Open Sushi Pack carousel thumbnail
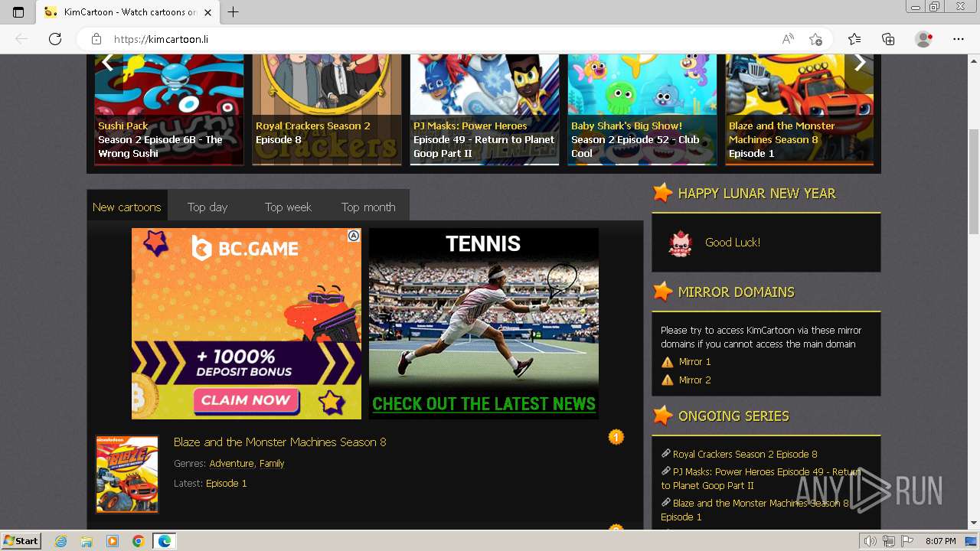Screen dimensions: 980x551 coord(168,109)
